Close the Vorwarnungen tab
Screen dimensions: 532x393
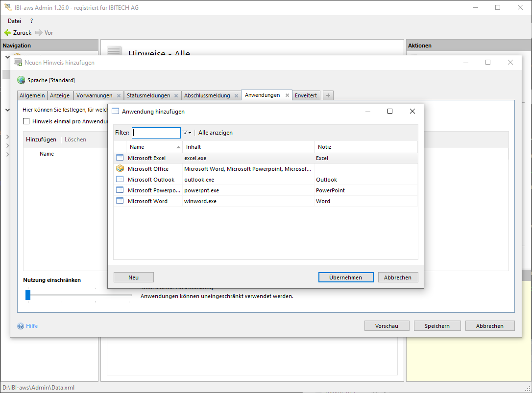119,95
